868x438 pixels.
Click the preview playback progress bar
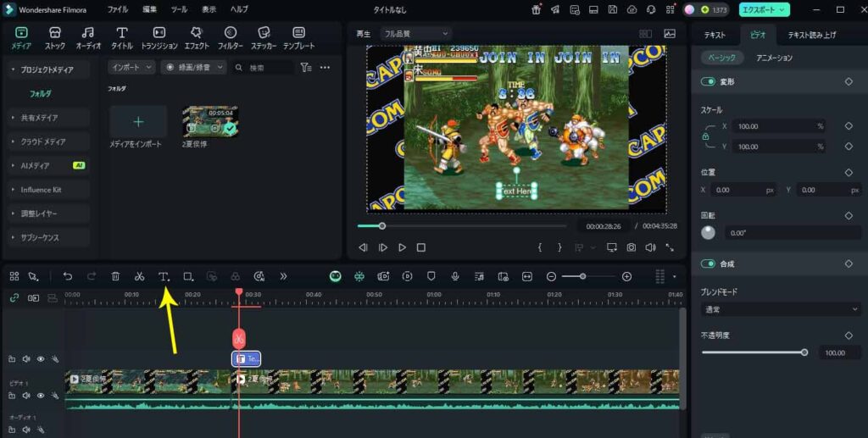tap(462, 225)
